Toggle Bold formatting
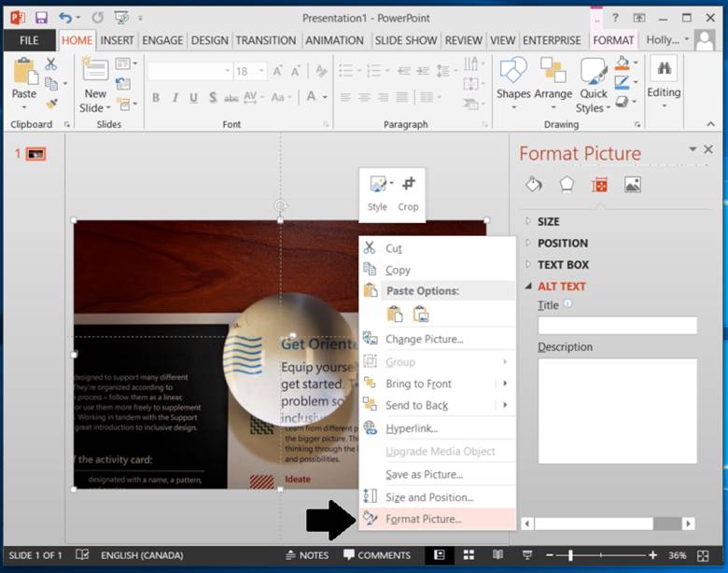The image size is (728, 573). pyautogui.click(x=156, y=97)
